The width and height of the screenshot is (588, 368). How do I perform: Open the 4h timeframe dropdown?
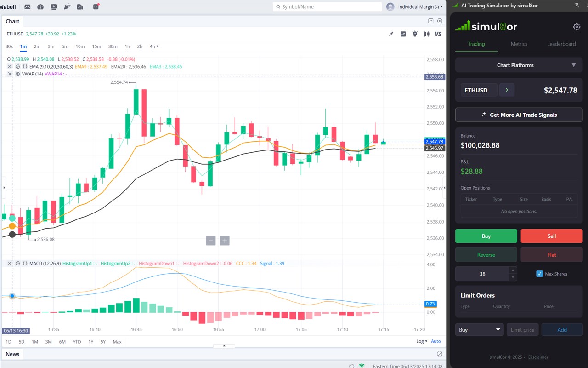pos(154,46)
